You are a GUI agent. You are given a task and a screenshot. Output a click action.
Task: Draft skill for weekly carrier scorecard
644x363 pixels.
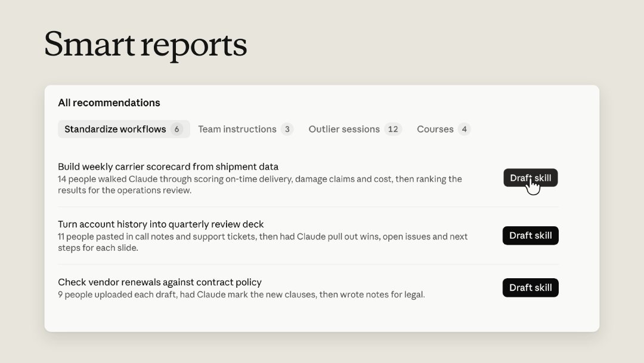coord(531,177)
